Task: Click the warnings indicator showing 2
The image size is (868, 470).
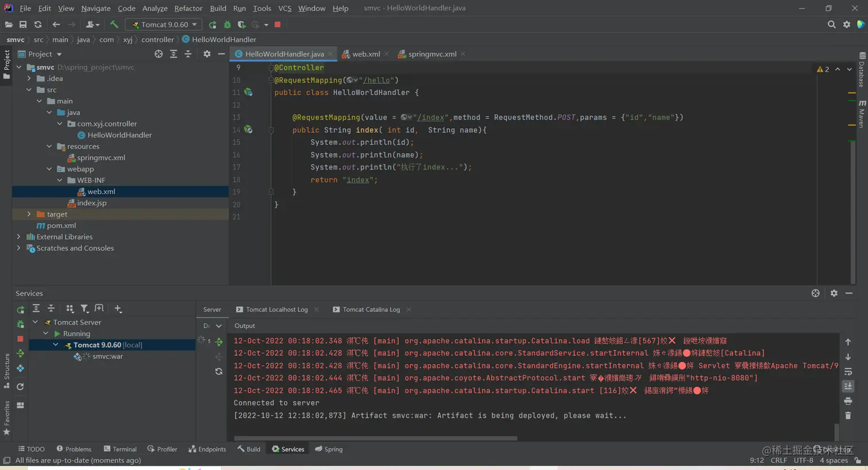Action: pyautogui.click(x=823, y=69)
